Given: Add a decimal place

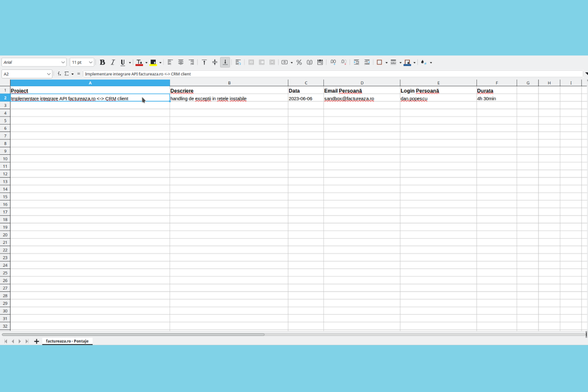Looking at the screenshot, I should (333, 62).
